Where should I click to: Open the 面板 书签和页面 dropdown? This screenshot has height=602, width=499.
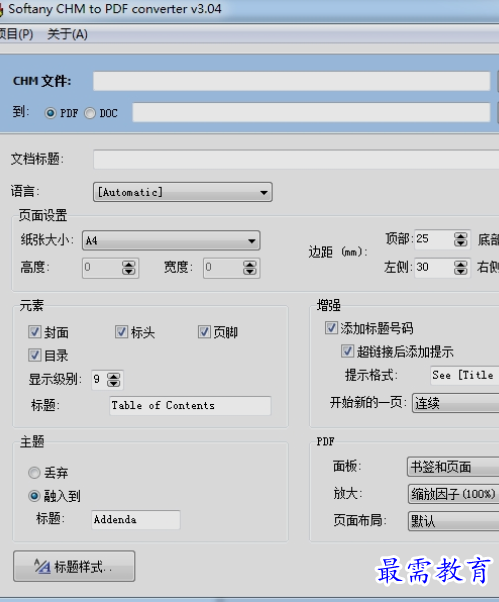tap(453, 467)
